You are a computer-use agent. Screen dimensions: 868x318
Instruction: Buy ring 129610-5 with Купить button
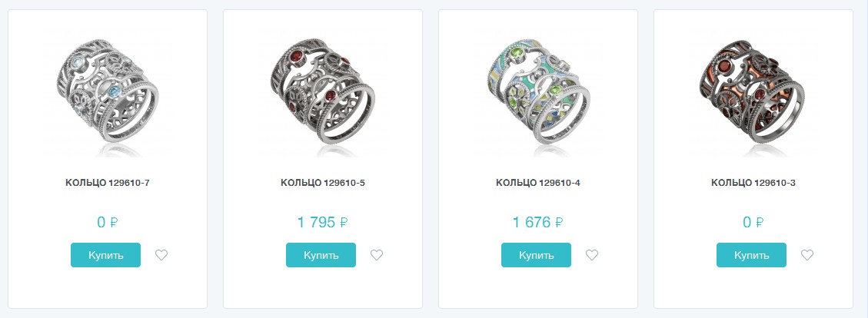click(x=321, y=255)
